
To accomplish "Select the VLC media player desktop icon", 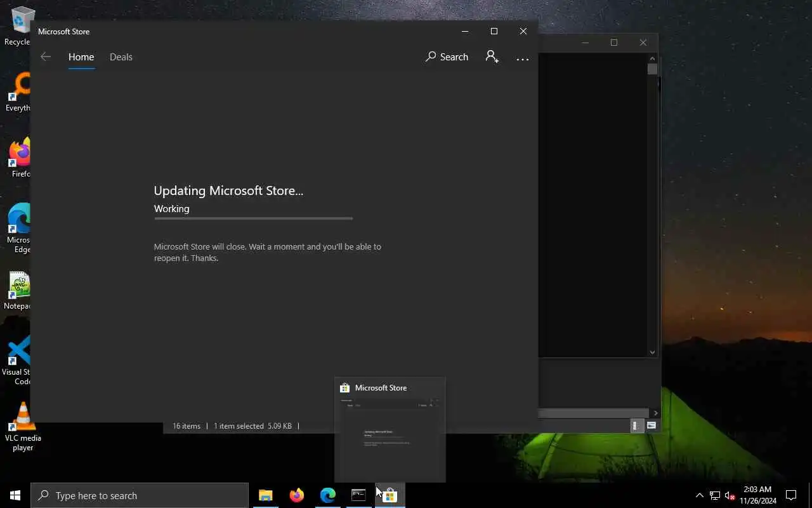I will [x=23, y=427].
